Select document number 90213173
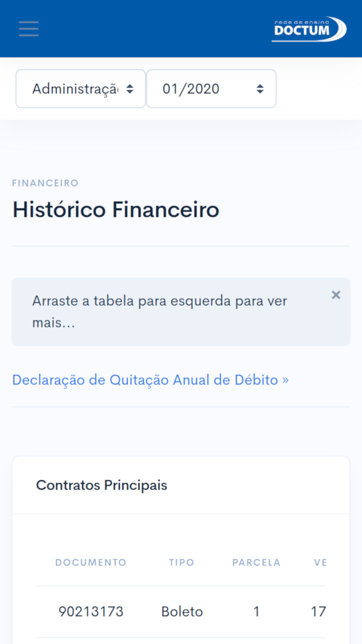 coord(91,611)
